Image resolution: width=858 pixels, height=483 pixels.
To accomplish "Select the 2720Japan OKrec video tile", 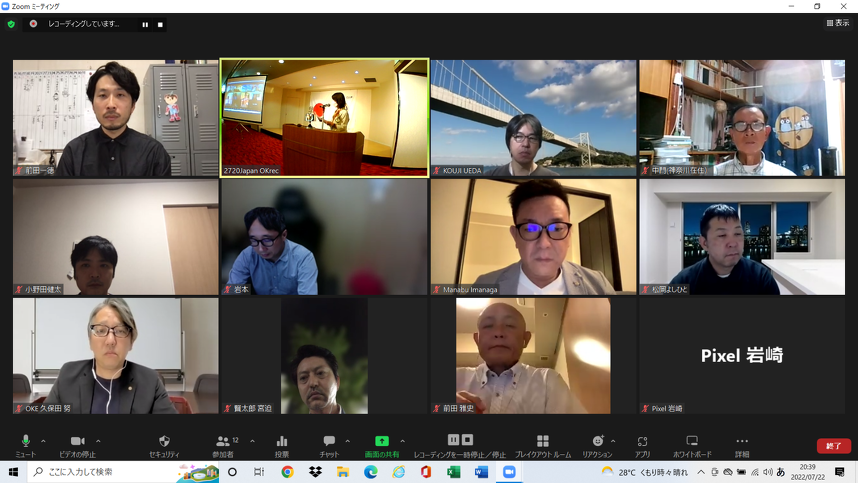I will (324, 117).
